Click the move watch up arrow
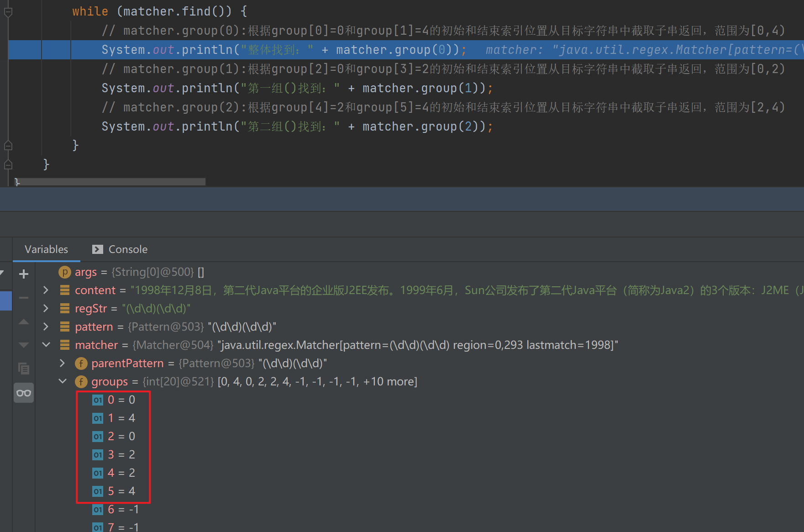The image size is (804, 532). pyautogui.click(x=24, y=322)
